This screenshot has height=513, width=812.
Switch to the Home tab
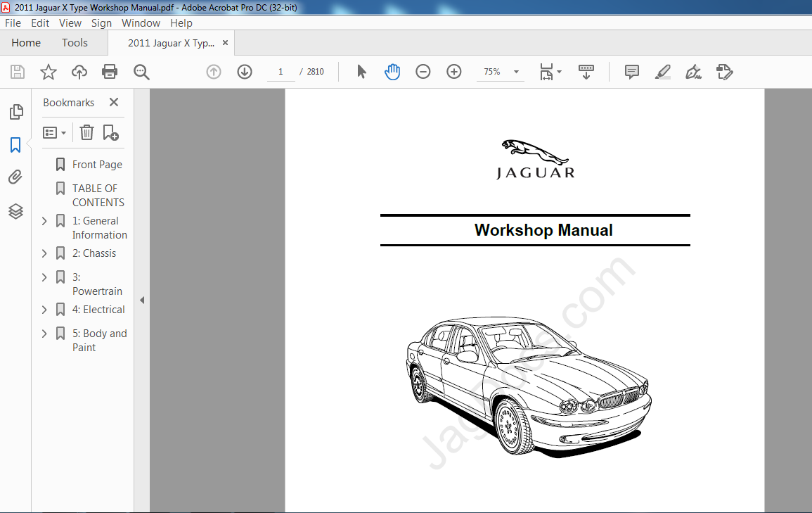pyautogui.click(x=26, y=42)
